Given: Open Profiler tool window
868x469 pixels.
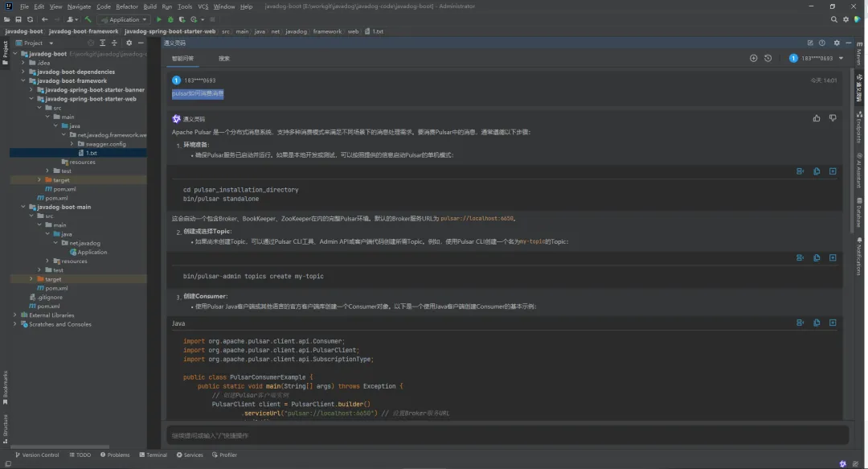Looking at the screenshot, I should [x=224, y=455].
